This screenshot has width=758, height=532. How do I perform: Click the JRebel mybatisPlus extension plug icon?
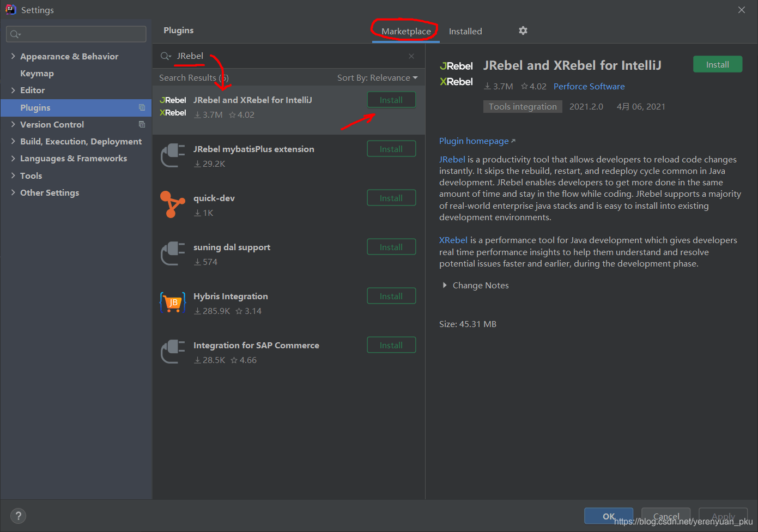(x=173, y=155)
